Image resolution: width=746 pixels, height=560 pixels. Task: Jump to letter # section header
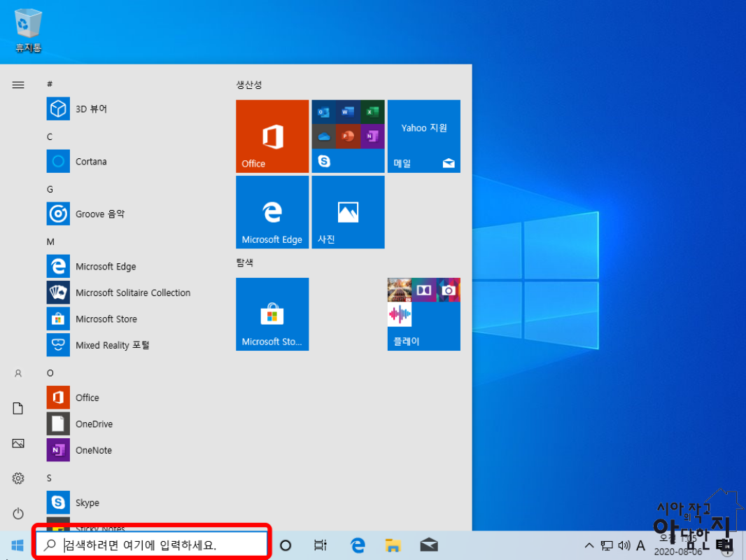coord(50,84)
